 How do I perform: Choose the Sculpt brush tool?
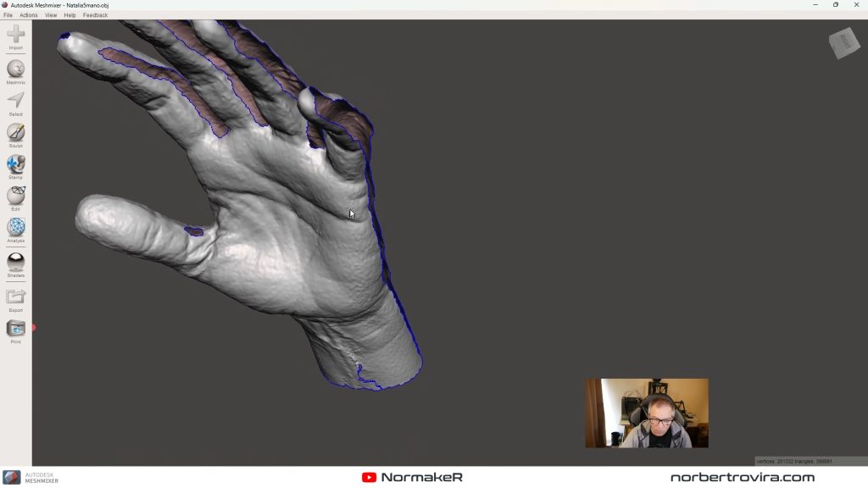[15, 132]
